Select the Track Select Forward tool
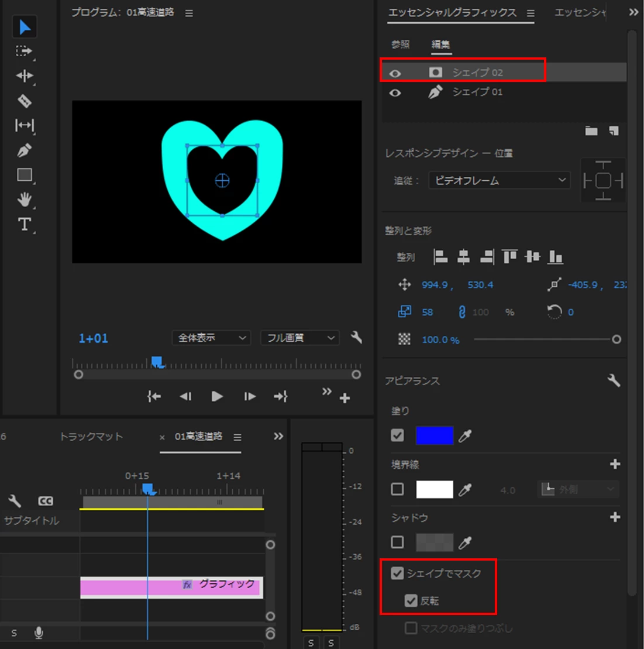The height and width of the screenshot is (649, 644). pyautogui.click(x=24, y=51)
